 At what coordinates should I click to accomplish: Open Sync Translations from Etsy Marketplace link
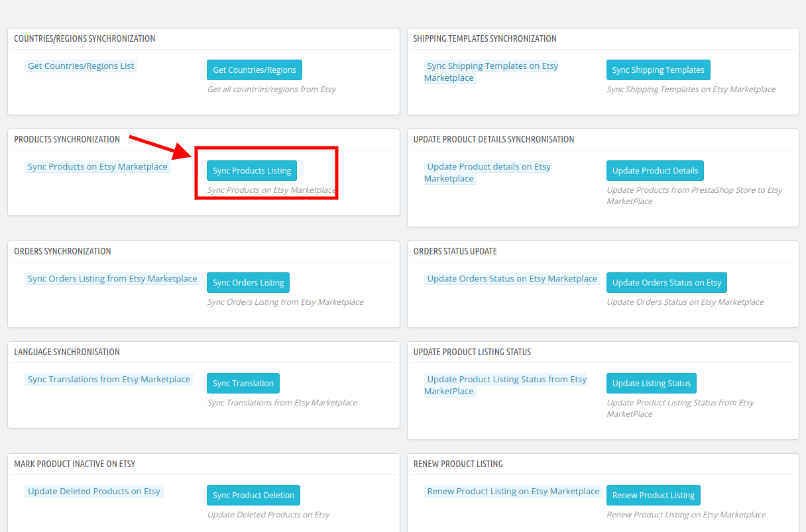point(109,380)
